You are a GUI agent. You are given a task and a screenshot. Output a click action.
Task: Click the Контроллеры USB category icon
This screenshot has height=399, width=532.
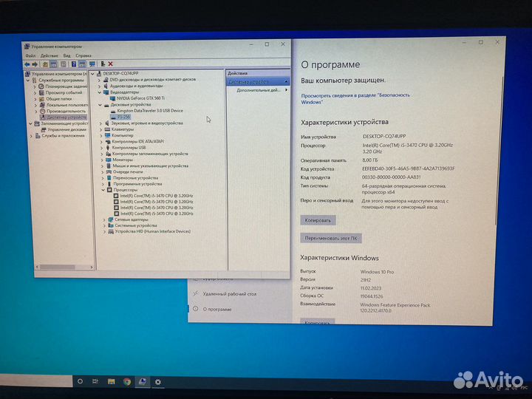pyautogui.click(x=108, y=148)
